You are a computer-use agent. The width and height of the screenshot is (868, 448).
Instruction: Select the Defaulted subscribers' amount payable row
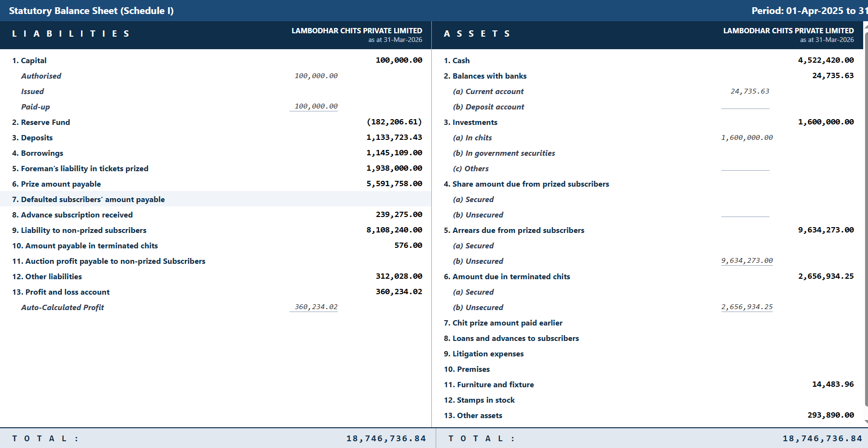click(216, 199)
